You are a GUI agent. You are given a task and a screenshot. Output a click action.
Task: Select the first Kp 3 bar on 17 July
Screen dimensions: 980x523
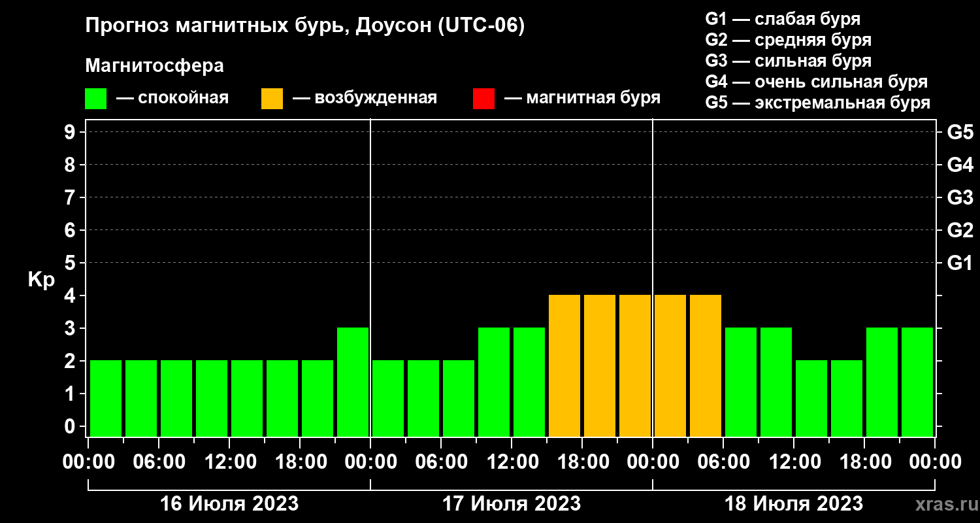[x=494, y=382]
